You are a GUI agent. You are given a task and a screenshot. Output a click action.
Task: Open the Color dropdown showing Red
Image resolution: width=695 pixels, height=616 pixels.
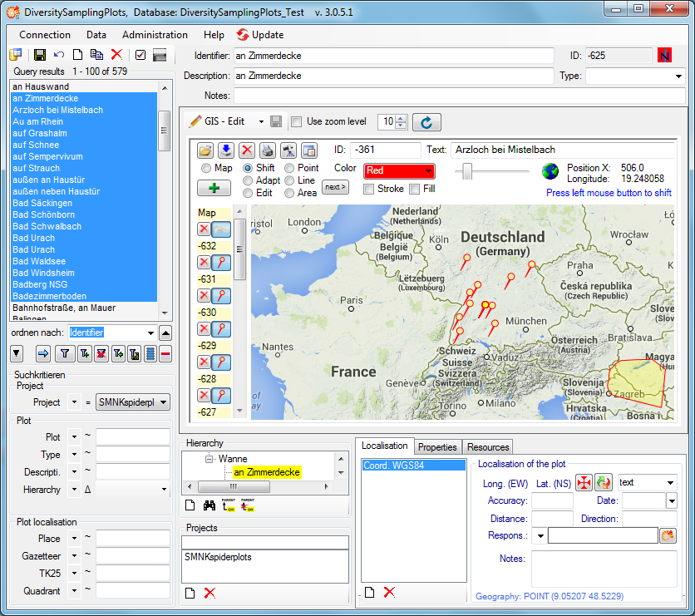point(399,170)
